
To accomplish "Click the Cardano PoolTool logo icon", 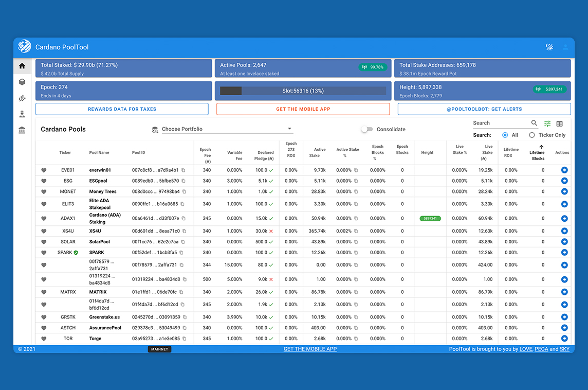I will pos(25,46).
